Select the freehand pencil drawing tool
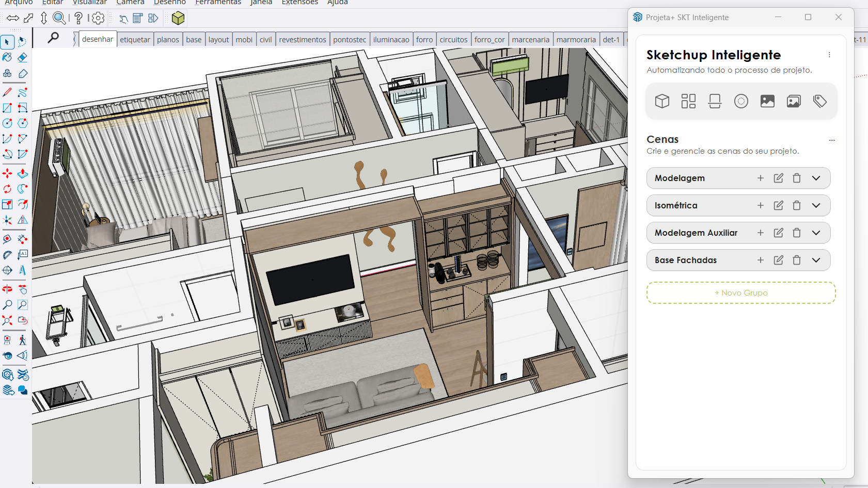The image size is (868, 488). tap(23, 92)
